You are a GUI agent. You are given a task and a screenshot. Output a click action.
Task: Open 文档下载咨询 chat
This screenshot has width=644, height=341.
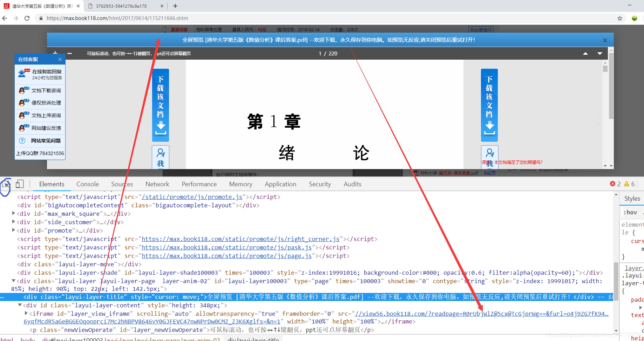tap(40, 91)
